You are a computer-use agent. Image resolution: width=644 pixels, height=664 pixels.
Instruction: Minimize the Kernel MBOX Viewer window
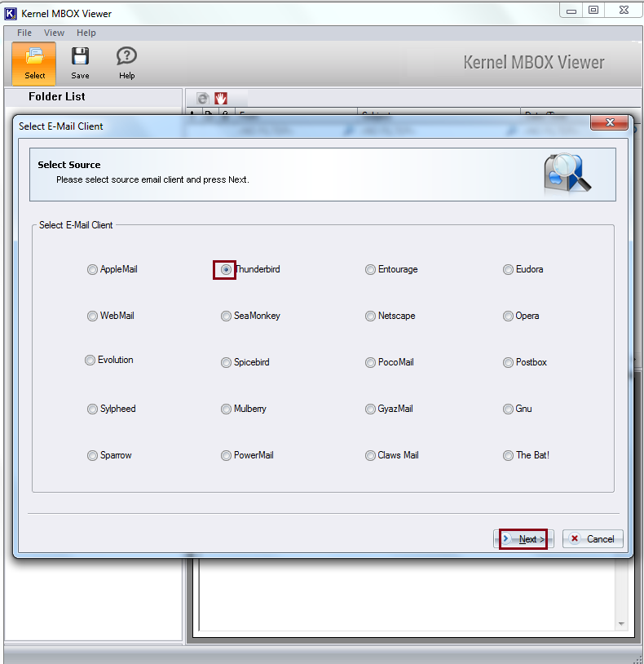(x=571, y=11)
